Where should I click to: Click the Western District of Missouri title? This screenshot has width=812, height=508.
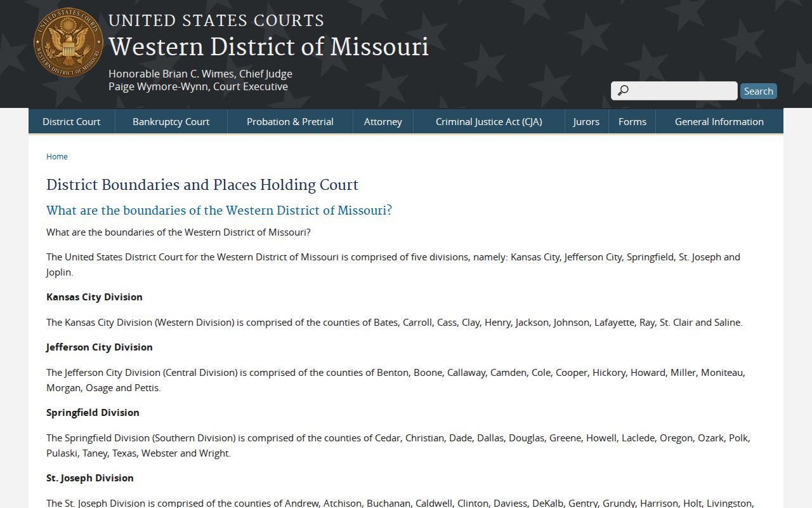[268, 47]
